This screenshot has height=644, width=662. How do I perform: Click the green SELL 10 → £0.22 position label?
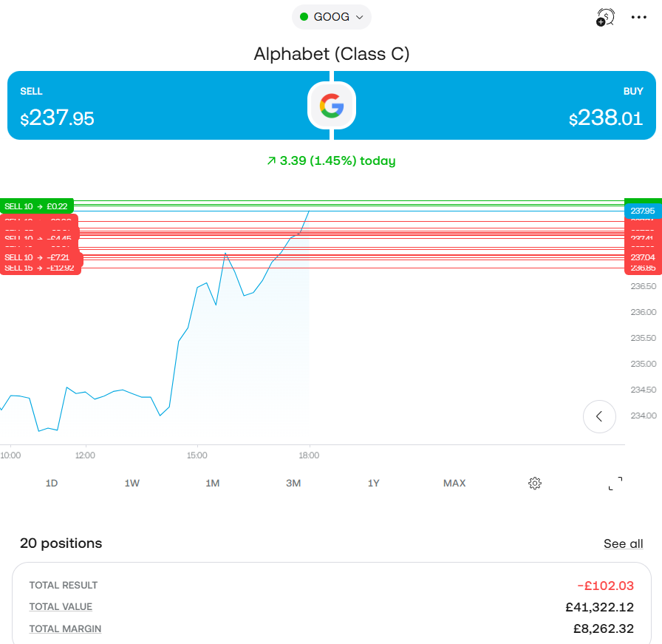click(37, 206)
